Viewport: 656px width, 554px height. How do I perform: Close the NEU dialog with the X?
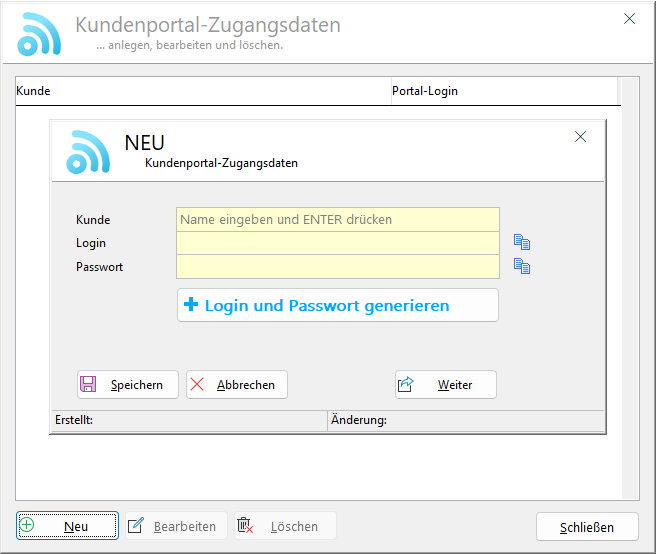click(580, 137)
